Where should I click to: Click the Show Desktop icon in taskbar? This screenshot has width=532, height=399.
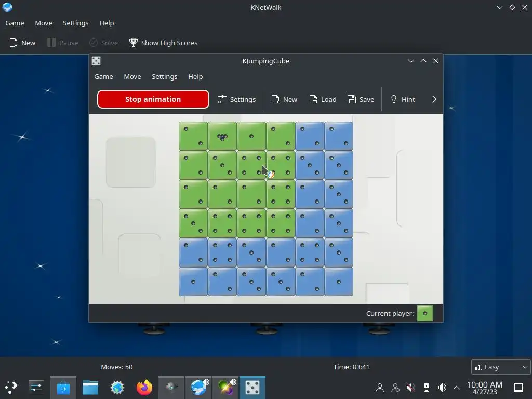tap(518, 388)
